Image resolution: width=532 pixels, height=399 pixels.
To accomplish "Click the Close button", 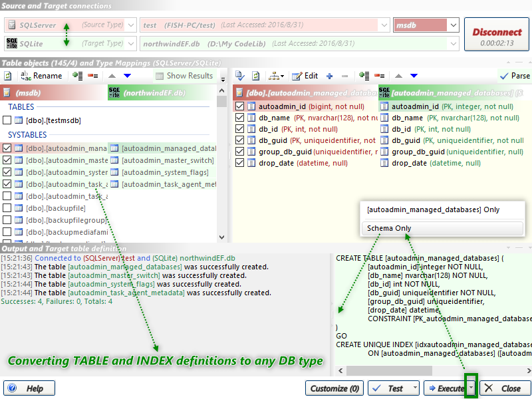I will tap(505, 388).
